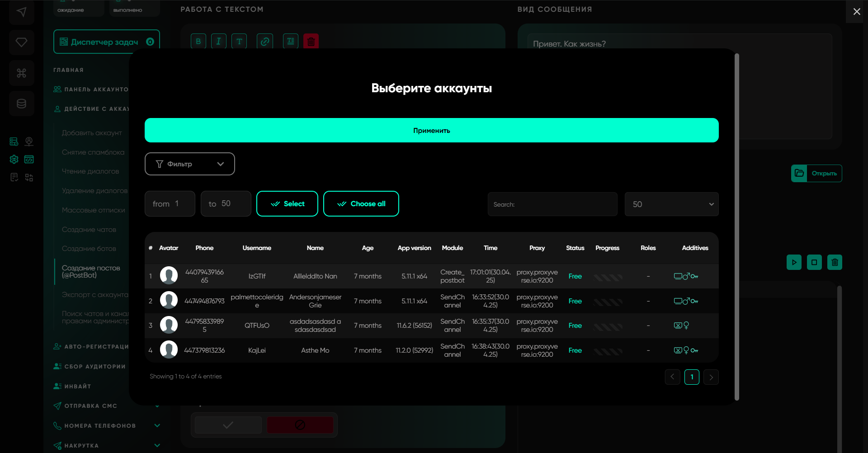Click the insert link icon
This screenshot has width=868, height=453.
[265, 41]
